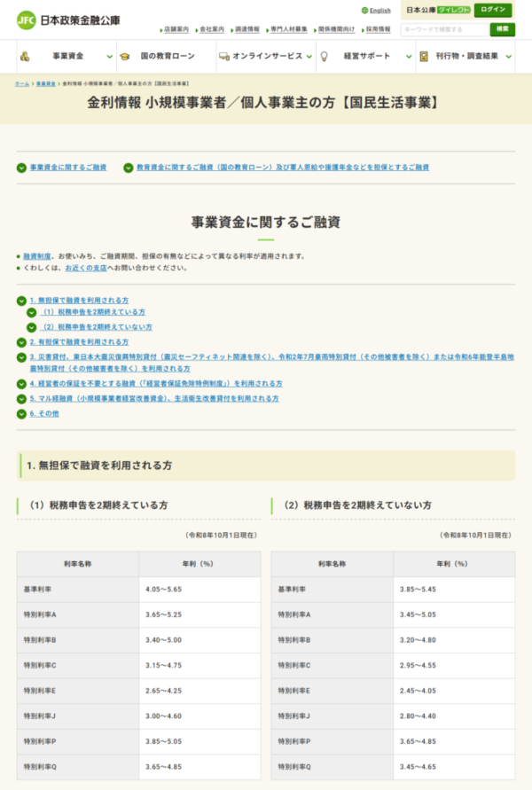Click green arrow icon beside (2) 税務申告を2期終えていない方
The image size is (532, 790).
[32, 327]
